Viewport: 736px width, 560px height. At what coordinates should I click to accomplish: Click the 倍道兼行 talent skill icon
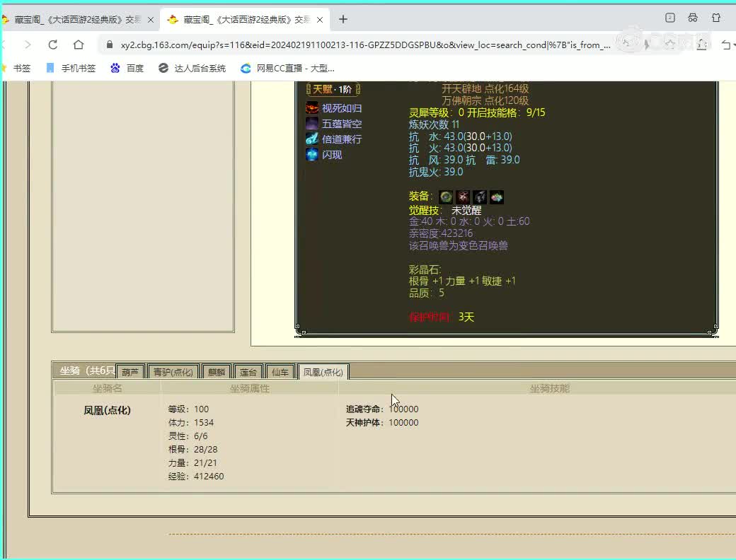click(x=311, y=139)
